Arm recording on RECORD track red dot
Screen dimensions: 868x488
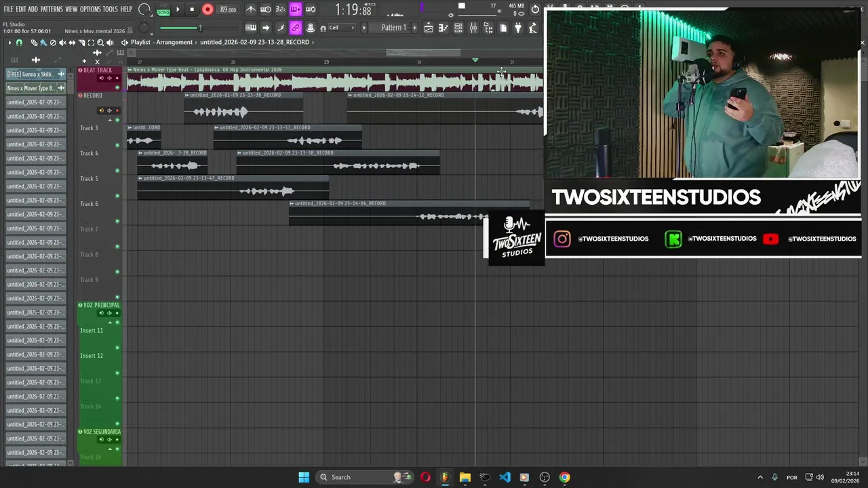[x=117, y=110]
